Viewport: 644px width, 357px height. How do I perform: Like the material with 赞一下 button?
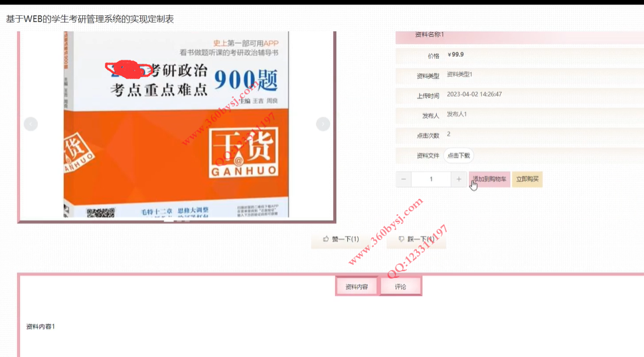[x=341, y=239]
